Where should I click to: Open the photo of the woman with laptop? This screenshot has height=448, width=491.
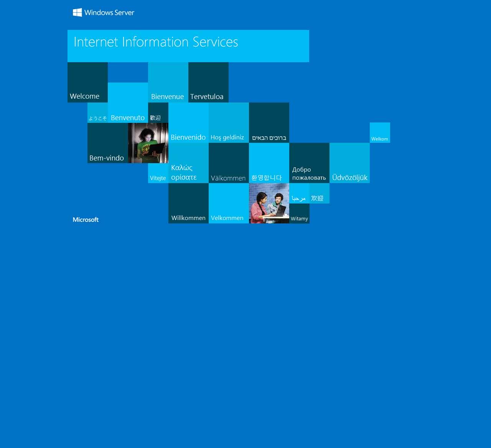(148, 143)
